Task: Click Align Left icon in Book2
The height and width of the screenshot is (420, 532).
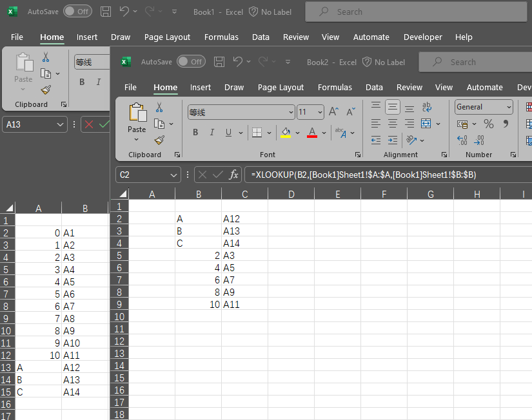Action: tap(375, 124)
